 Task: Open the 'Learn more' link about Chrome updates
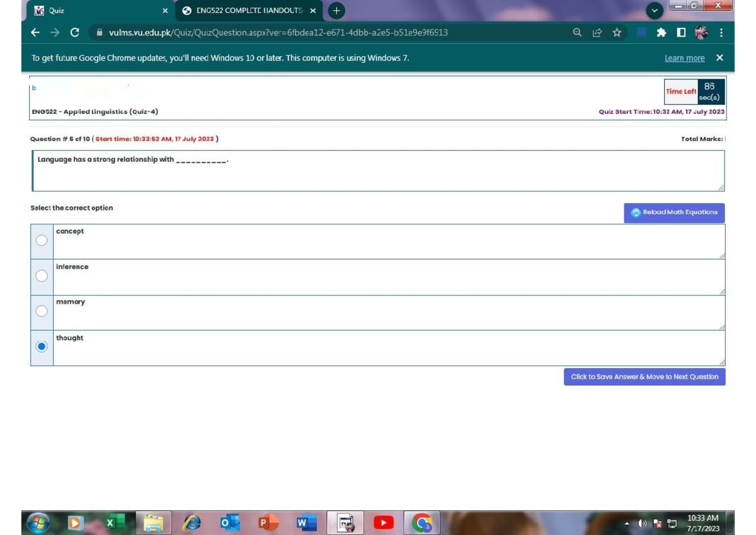pos(684,57)
